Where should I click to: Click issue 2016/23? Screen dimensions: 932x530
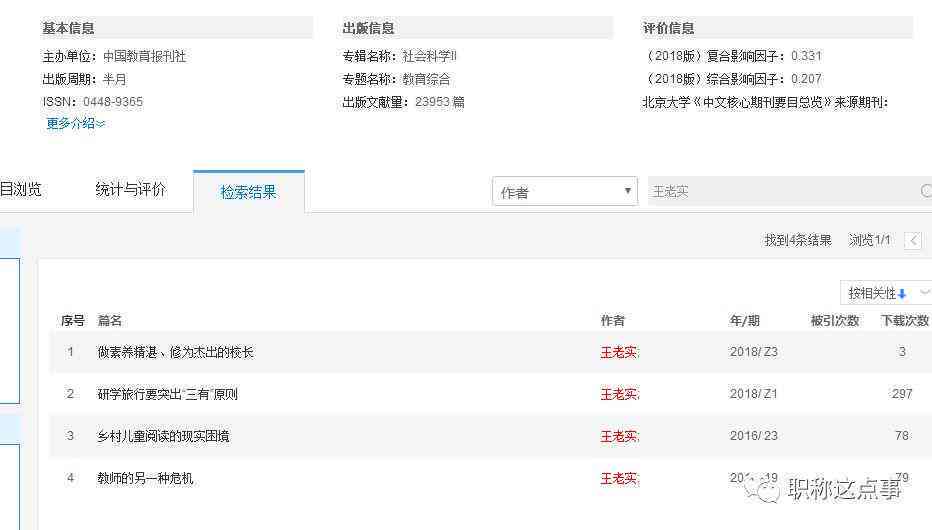tap(754, 436)
